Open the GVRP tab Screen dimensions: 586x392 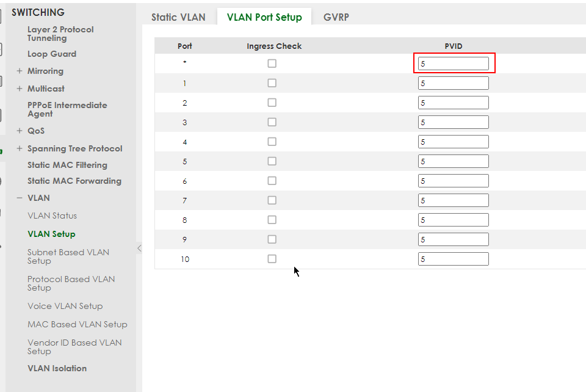tap(336, 17)
